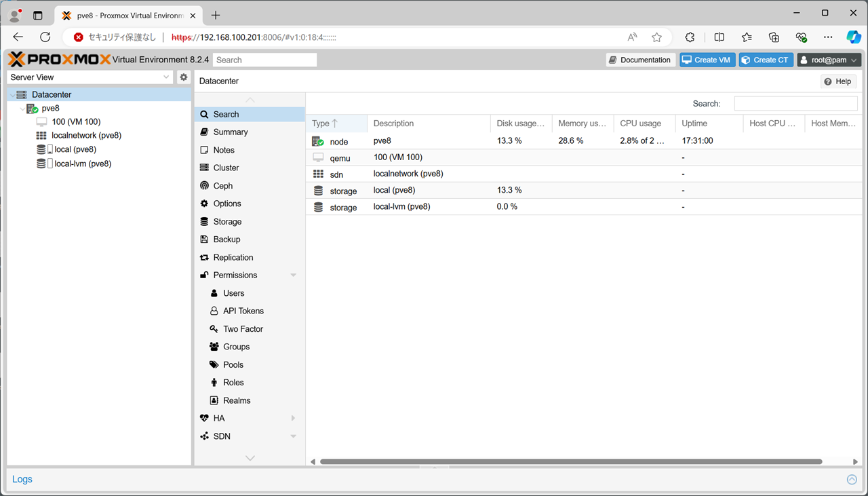This screenshot has height=496, width=868.
Task: Open Two Factor settings
Action: [x=243, y=329]
